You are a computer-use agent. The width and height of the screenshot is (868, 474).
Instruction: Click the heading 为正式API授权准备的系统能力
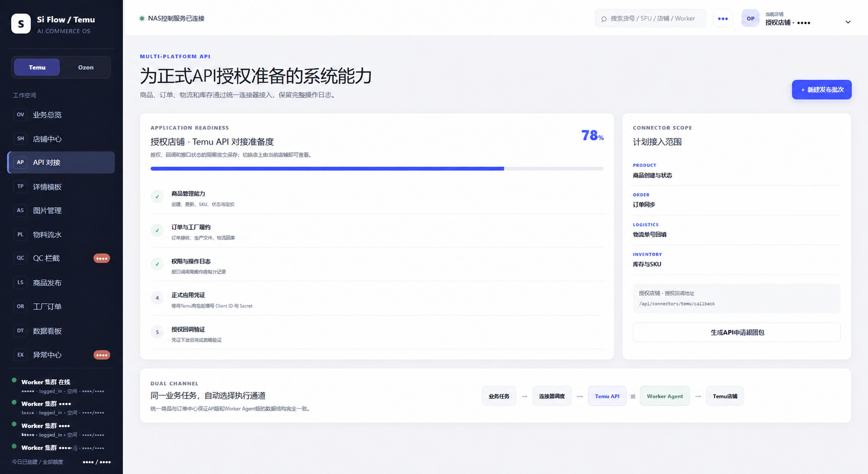click(x=256, y=76)
